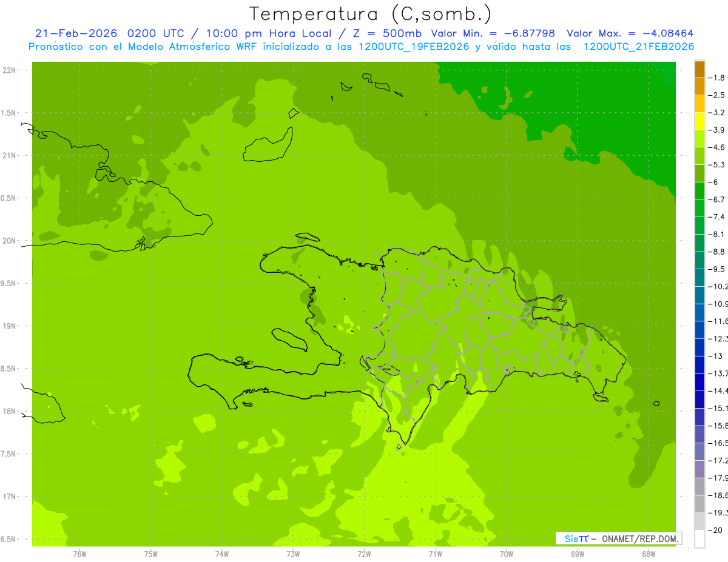Click the green swatch between -6 and -6.7
The image size is (728, 562).
pos(699,190)
